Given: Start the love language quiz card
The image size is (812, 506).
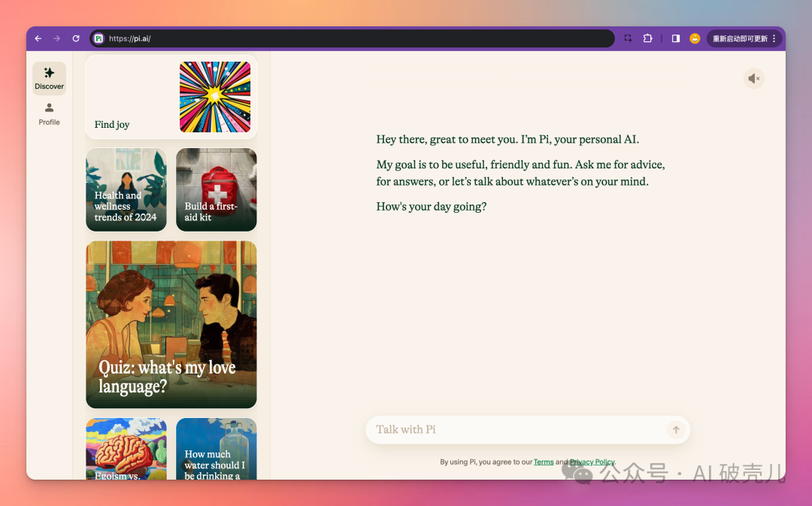Looking at the screenshot, I should (171, 325).
